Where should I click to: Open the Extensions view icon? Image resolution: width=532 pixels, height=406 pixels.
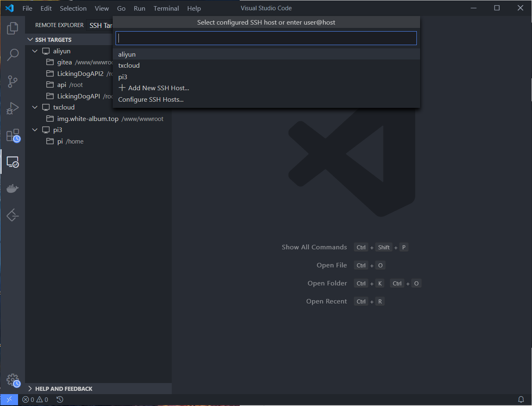(13, 135)
